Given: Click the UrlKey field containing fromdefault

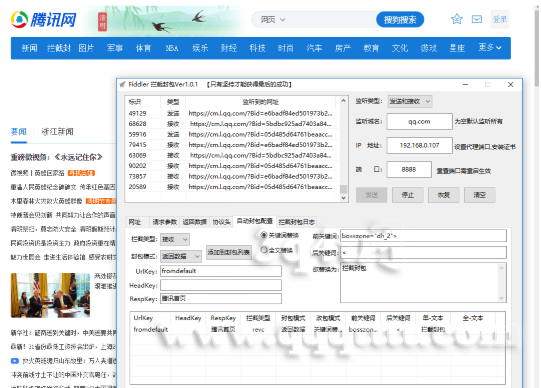Looking at the screenshot, I should coord(221,271).
